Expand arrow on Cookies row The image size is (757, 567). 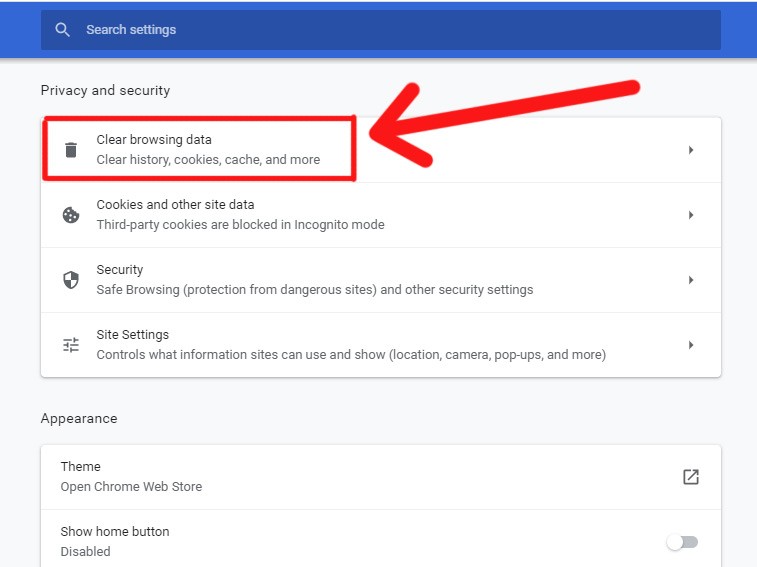[x=690, y=215]
